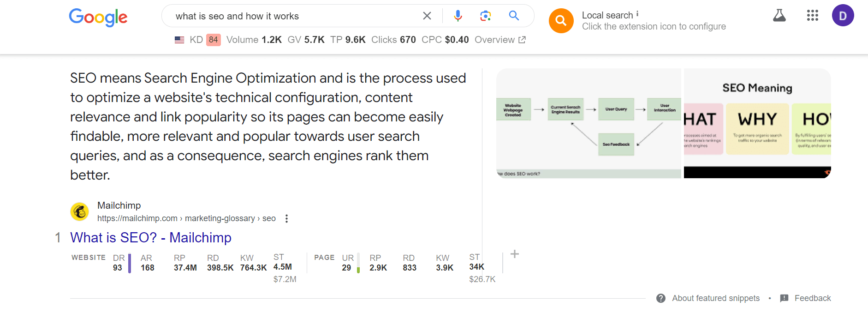868x313 pixels.
Task: Click the TP 9.6K metric
Action: [x=348, y=40]
